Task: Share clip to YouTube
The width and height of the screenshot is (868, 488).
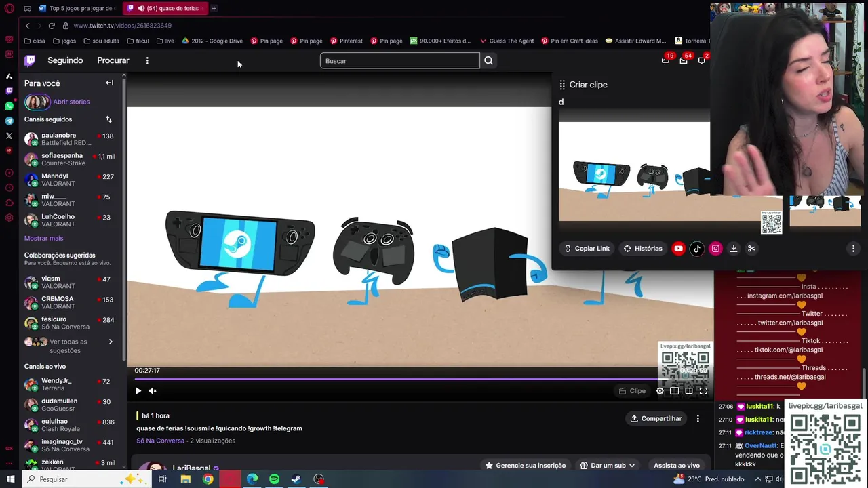Action: pos(678,249)
